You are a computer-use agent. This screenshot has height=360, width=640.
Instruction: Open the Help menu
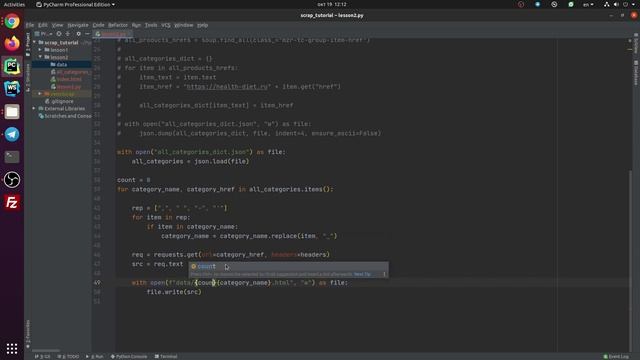pos(202,25)
